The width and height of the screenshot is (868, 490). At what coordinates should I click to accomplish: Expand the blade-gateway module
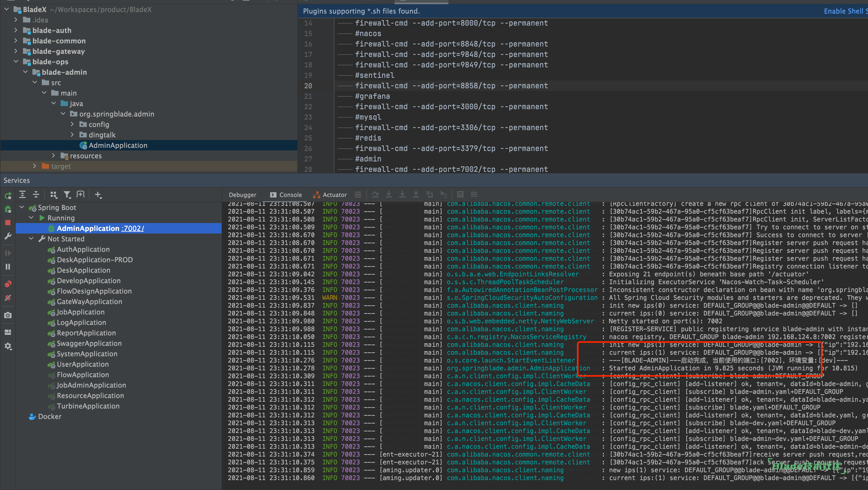tap(16, 51)
